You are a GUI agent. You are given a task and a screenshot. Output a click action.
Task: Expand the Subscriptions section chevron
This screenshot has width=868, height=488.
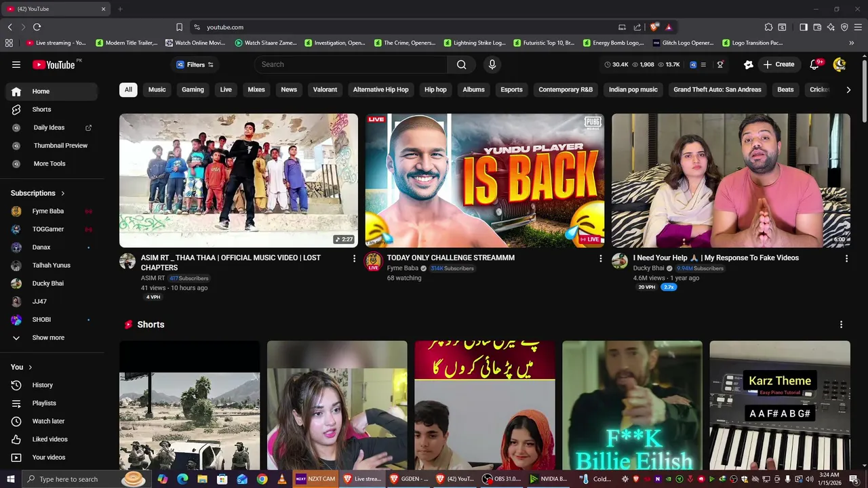[63, 193]
